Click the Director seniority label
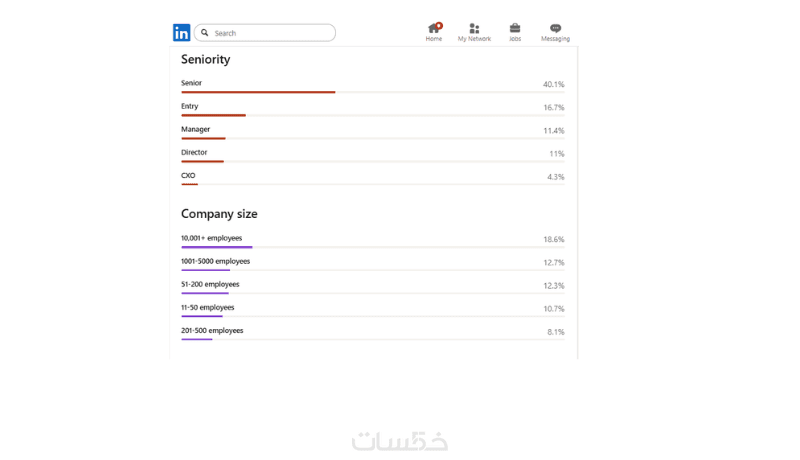Image resolution: width=800 pixels, height=460 pixels. click(x=194, y=152)
